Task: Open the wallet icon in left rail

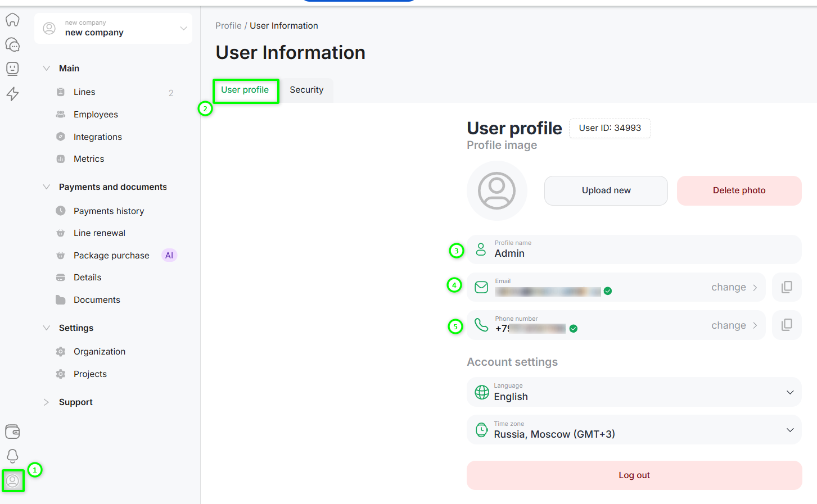Action: tap(12, 431)
